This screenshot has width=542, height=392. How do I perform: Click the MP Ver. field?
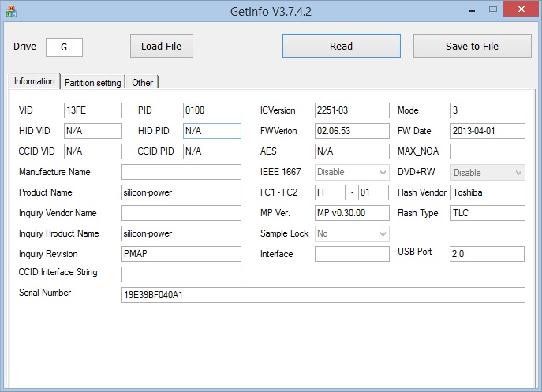(x=352, y=213)
